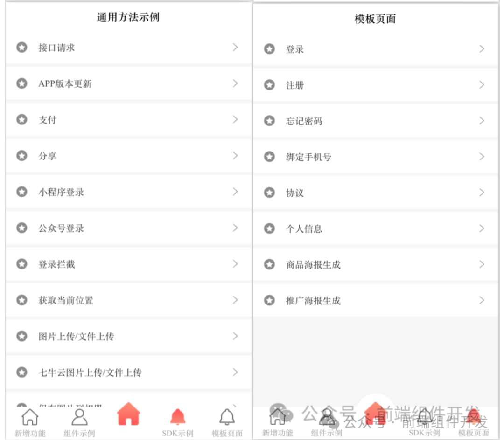Select the 个人信息 list label

tap(304, 229)
